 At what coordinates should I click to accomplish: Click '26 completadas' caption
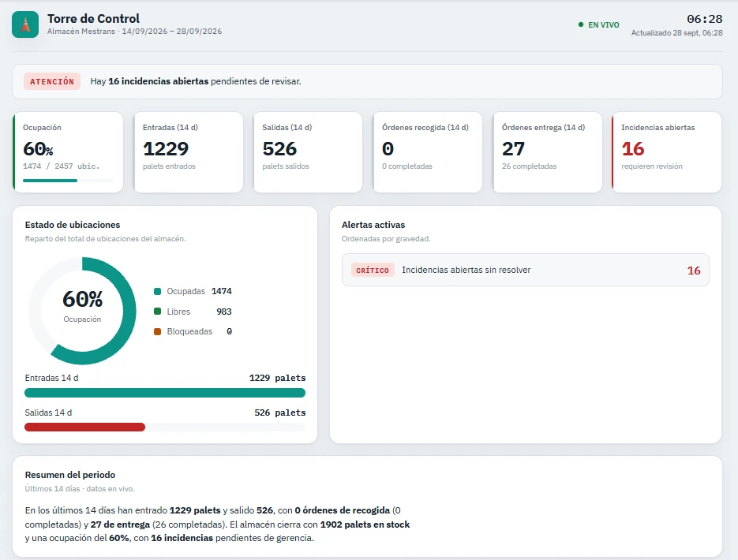(x=529, y=166)
